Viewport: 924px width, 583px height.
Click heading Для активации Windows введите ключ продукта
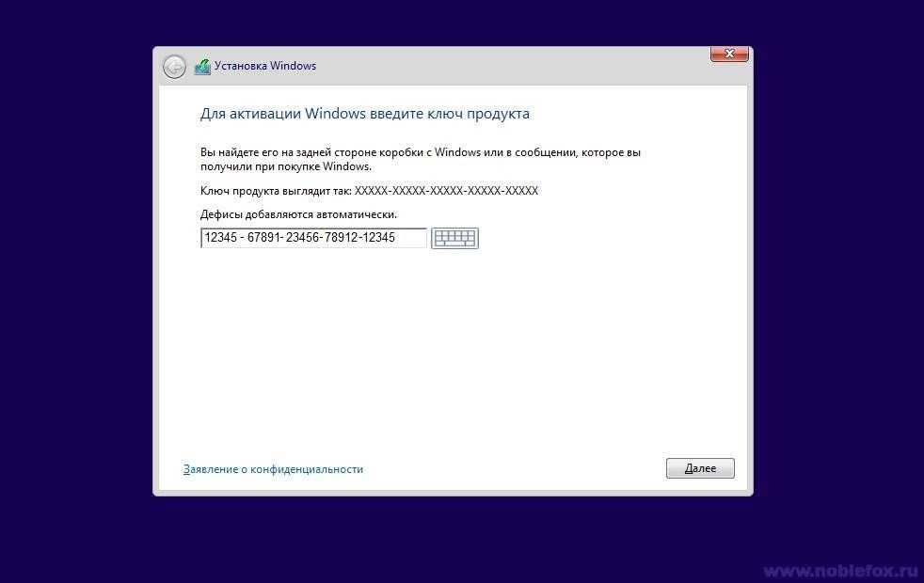[365, 114]
